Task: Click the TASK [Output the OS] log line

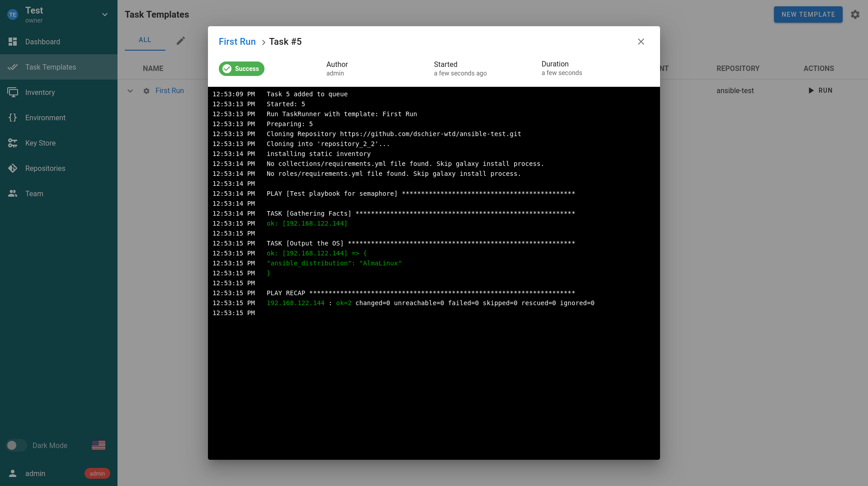Action: coord(421,243)
